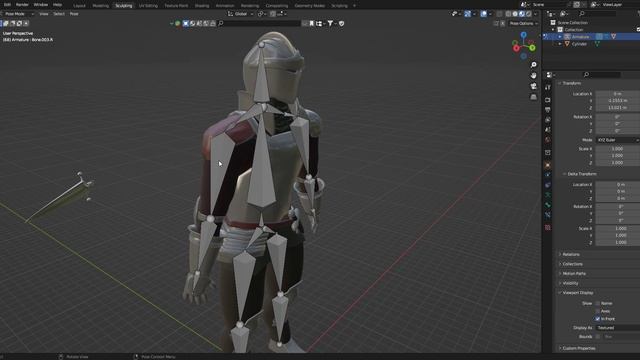Open the Bone Constraints properties tab icon
Screen dimensions: 640x360
(x=548, y=215)
